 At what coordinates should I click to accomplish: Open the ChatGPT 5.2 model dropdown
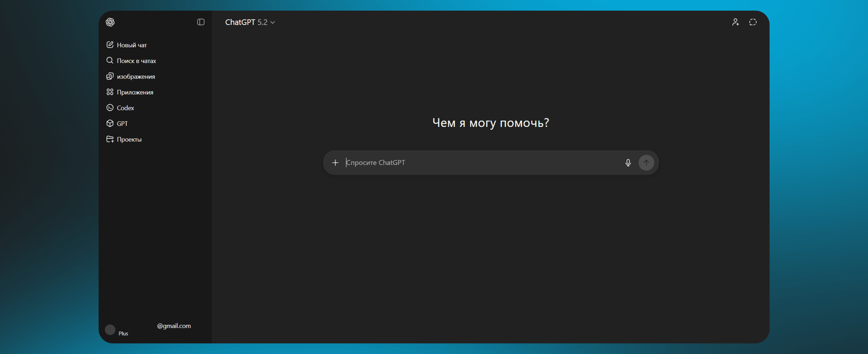click(250, 22)
